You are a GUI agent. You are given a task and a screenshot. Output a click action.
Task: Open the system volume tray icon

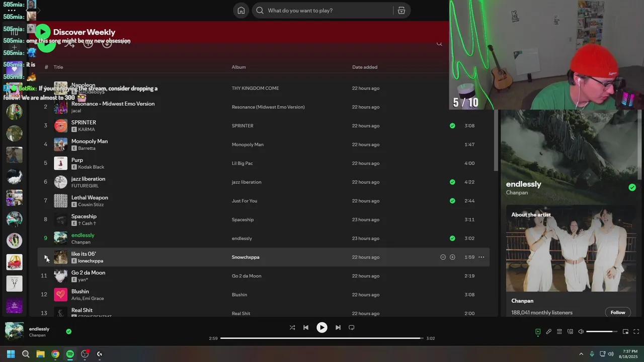coord(611,354)
